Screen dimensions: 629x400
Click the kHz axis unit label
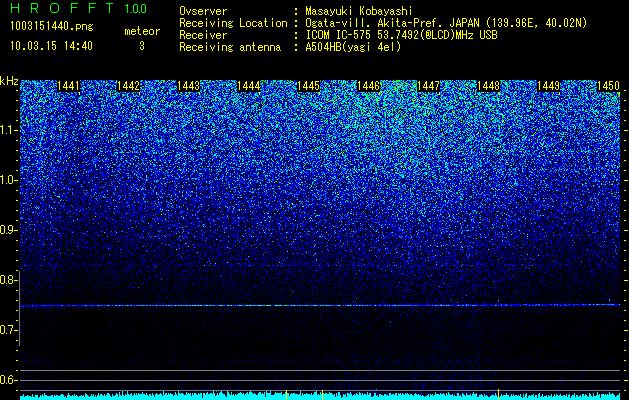coord(9,81)
